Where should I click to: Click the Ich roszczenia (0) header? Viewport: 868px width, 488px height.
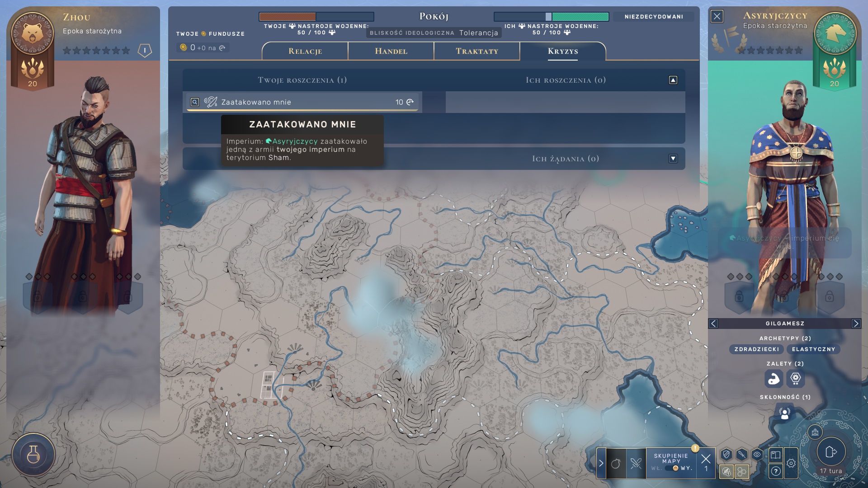[566, 80]
